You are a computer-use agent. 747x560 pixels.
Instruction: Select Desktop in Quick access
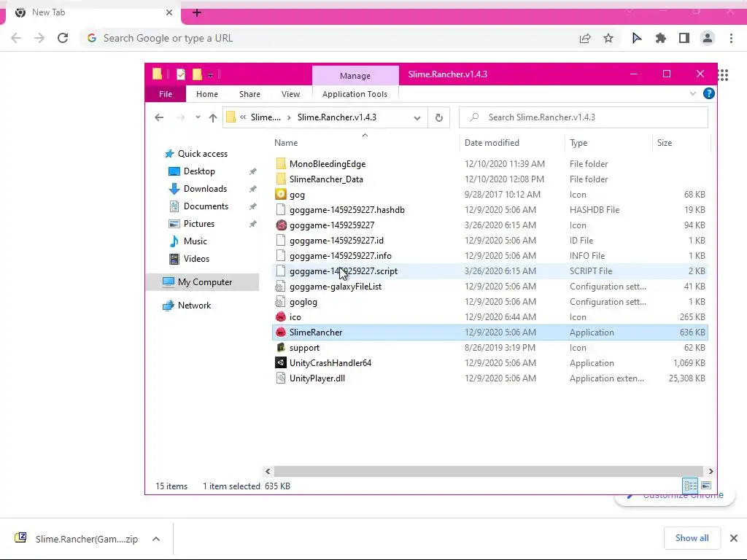[x=199, y=171]
